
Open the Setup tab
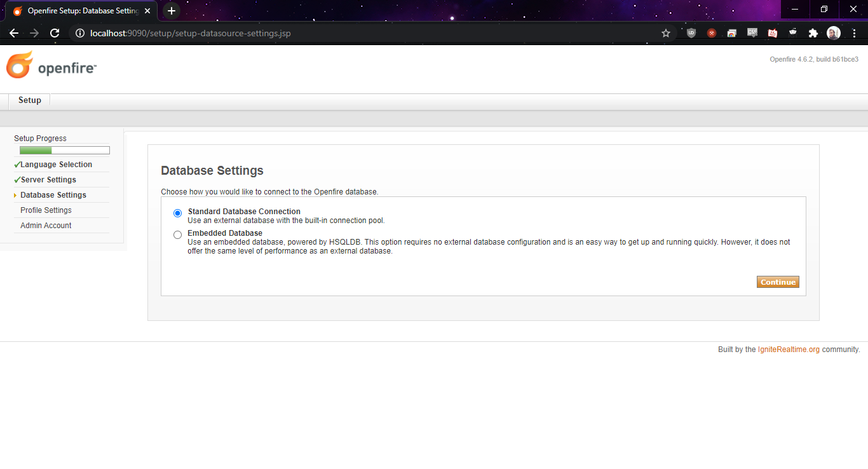tap(30, 100)
